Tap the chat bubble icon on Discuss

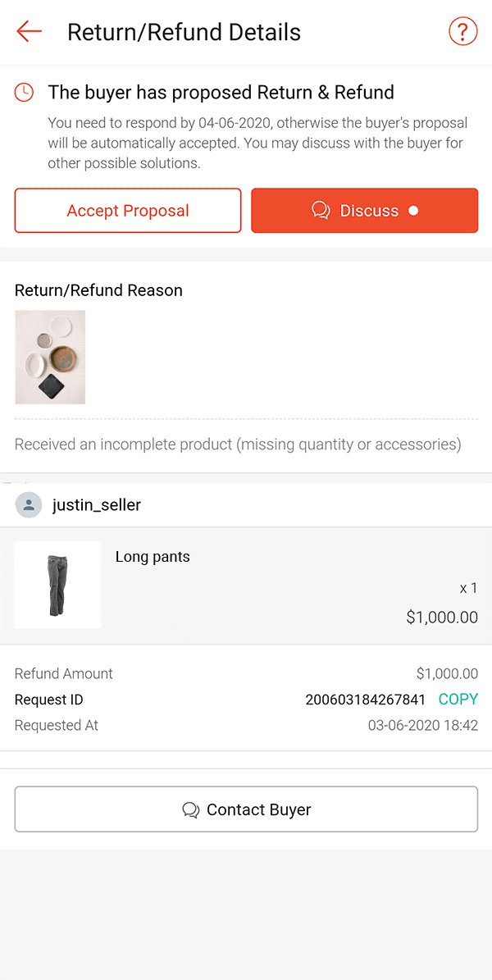coord(321,211)
